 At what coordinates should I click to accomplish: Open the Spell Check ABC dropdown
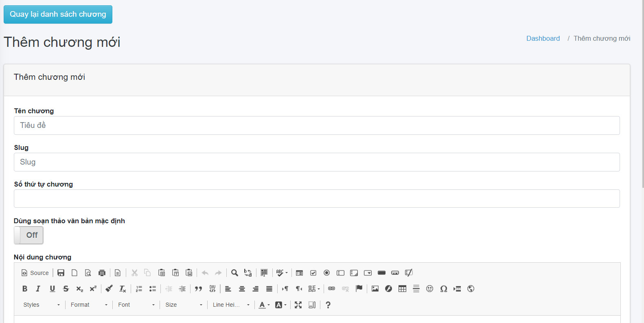[x=282, y=273]
